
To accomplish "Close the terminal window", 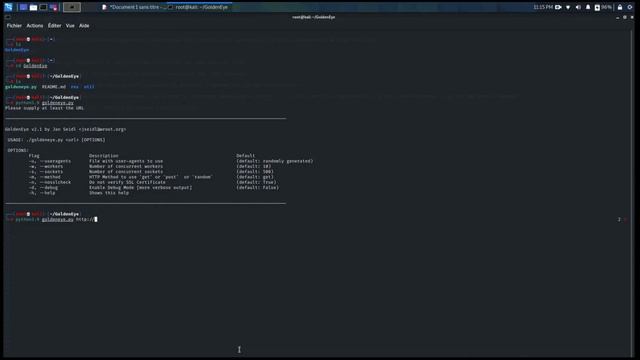I will coord(632,17).
